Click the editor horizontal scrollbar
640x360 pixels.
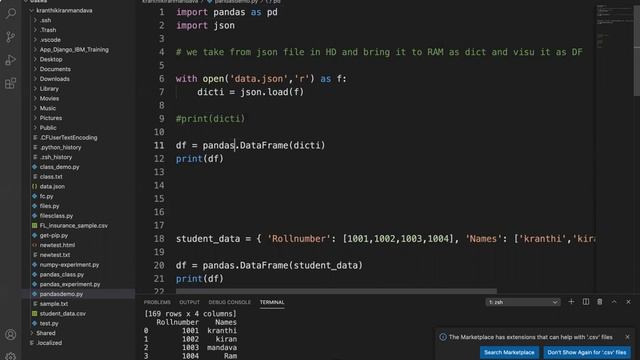tap(336, 291)
